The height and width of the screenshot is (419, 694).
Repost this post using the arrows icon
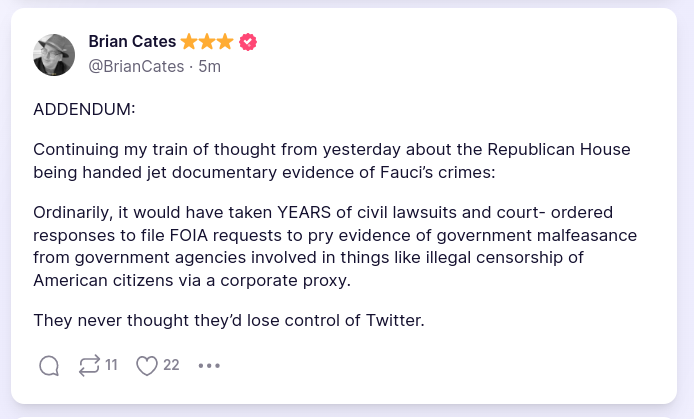[x=89, y=366]
